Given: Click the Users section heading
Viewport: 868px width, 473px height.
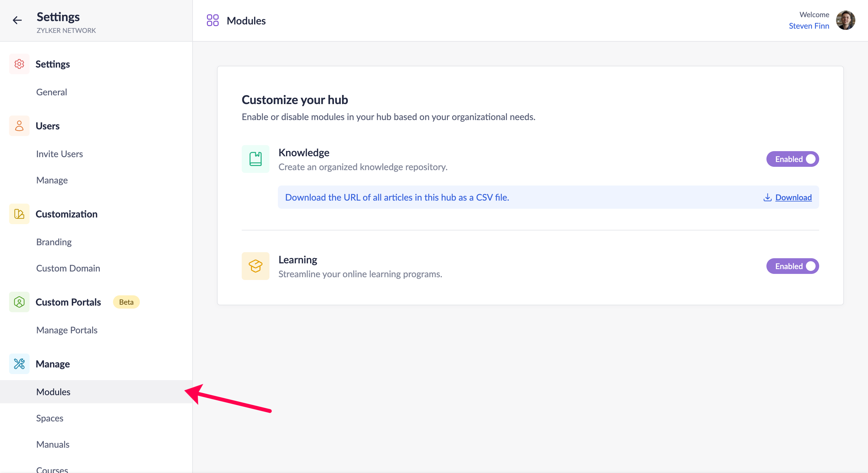Looking at the screenshot, I should tap(48, 126).
